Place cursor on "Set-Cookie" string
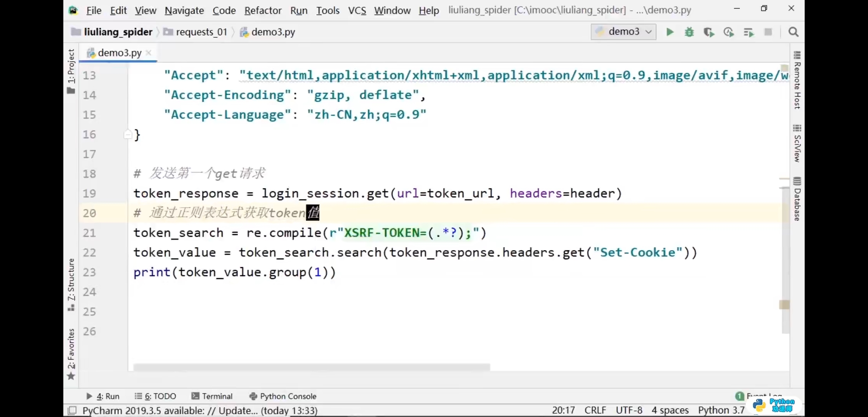Screen dimensions: 868x417 (x=638, y=253)
